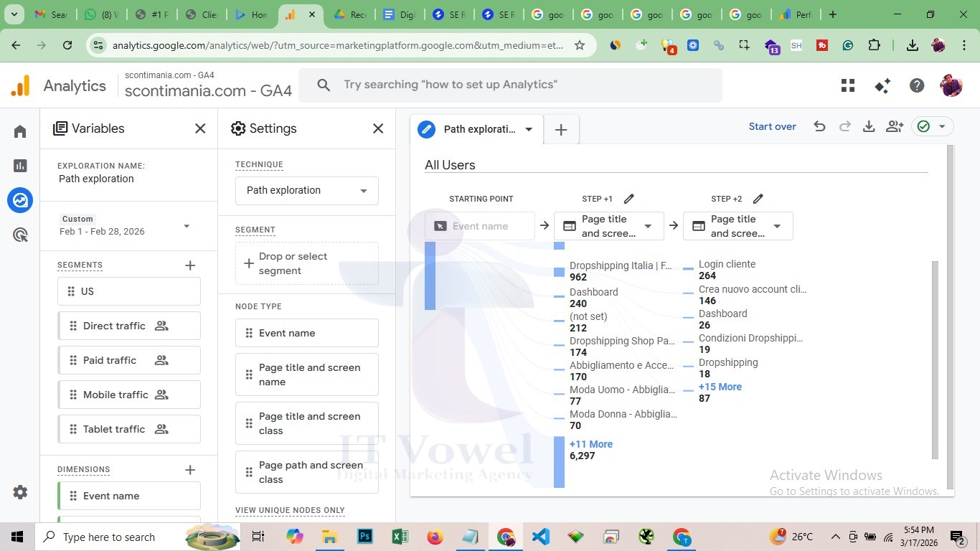Viewport: 980px width, 551px height.
Task: Edit STEP +1 with pencil icon
Action: pos(629,199)
